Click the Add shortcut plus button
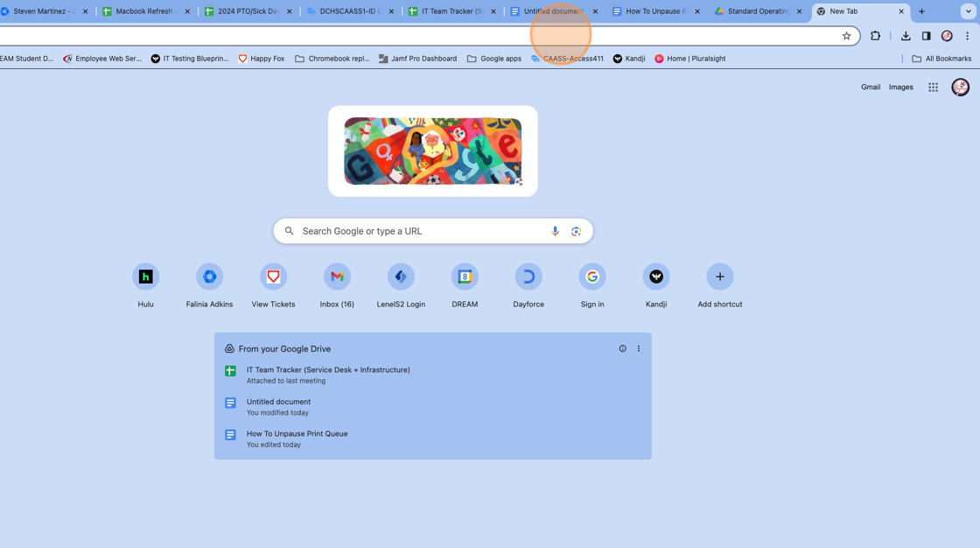The width and height of the screenshot is (980, 548). pos(719,277)
